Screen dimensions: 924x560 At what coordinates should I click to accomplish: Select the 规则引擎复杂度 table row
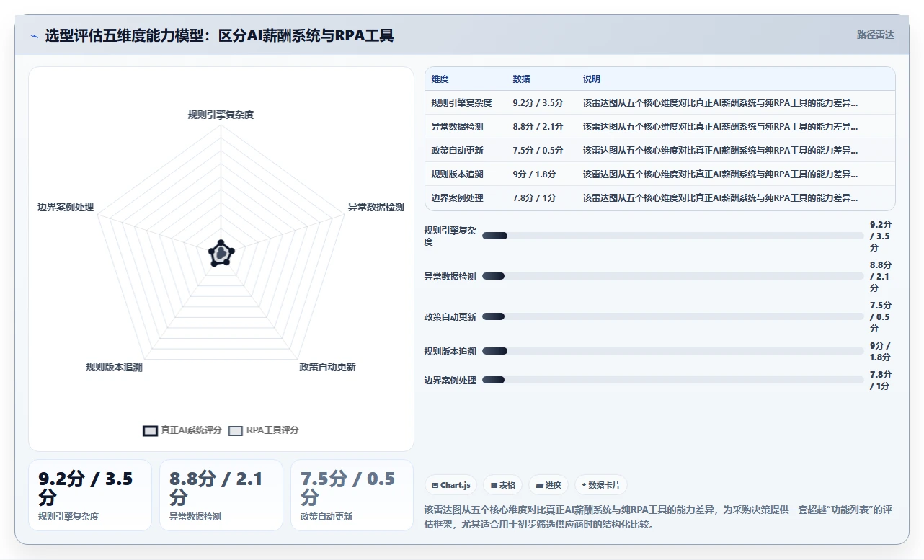click(659, 103)
